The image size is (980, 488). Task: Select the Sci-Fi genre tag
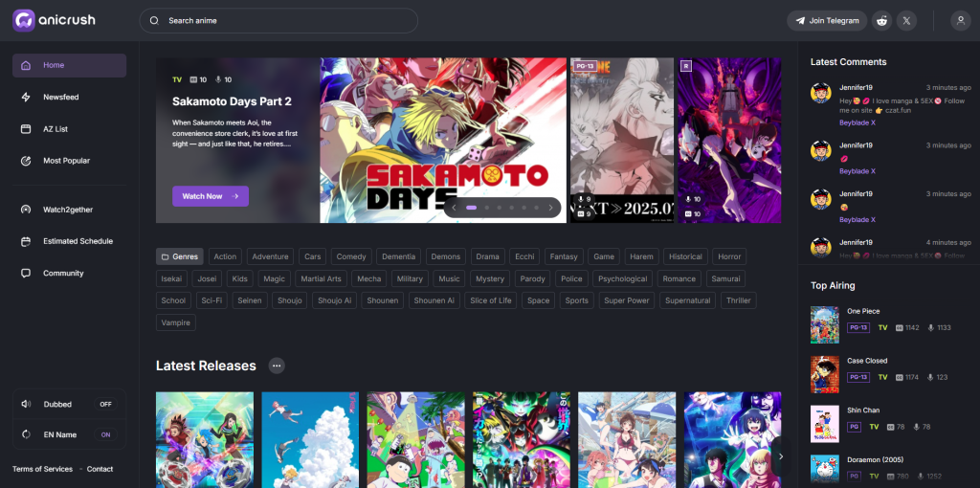[212, 300]
